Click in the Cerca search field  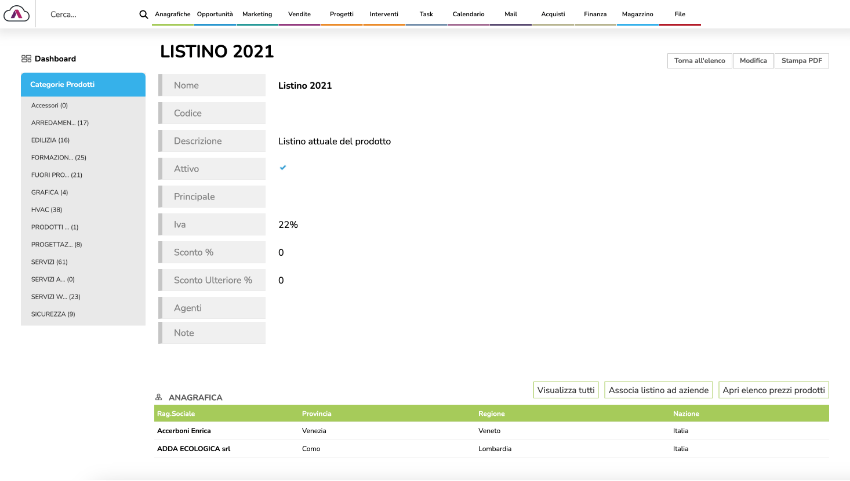point(90,15)
